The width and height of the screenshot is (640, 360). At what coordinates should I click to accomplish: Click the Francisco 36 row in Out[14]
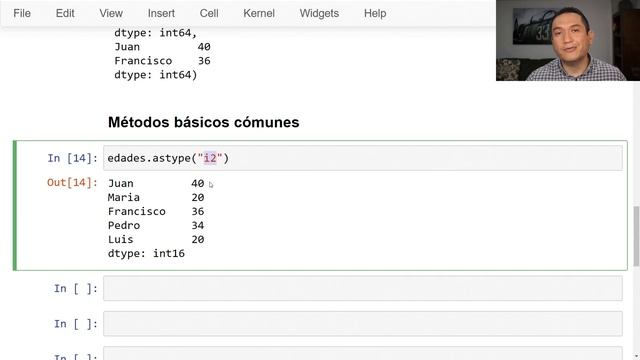156,211
